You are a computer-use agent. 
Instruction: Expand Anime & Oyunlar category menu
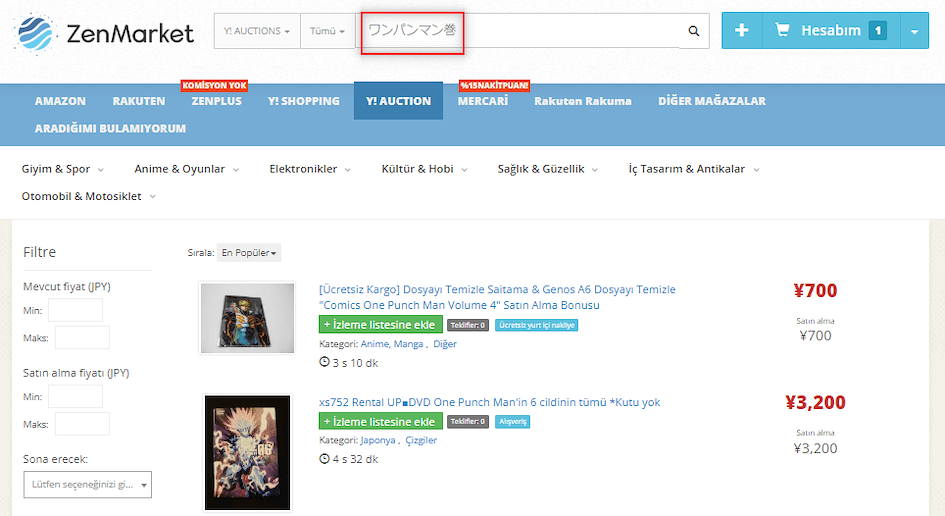click(x=186, y=169)
